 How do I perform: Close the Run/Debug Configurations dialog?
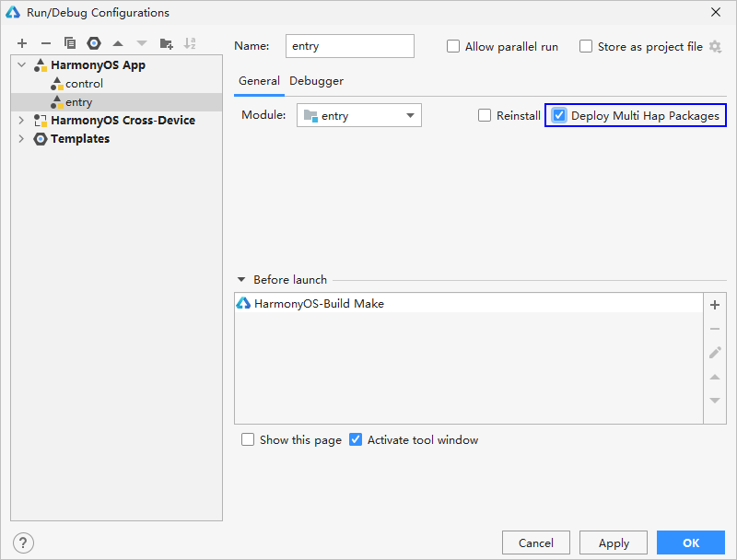[x=716, y=12]
